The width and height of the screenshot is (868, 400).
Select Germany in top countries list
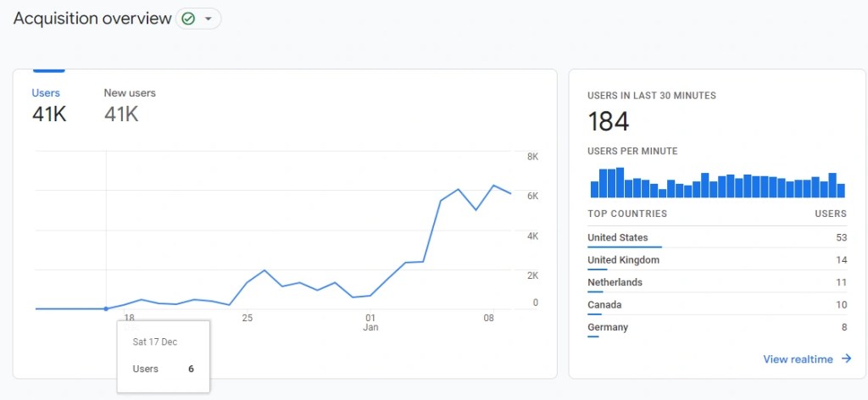608,327
